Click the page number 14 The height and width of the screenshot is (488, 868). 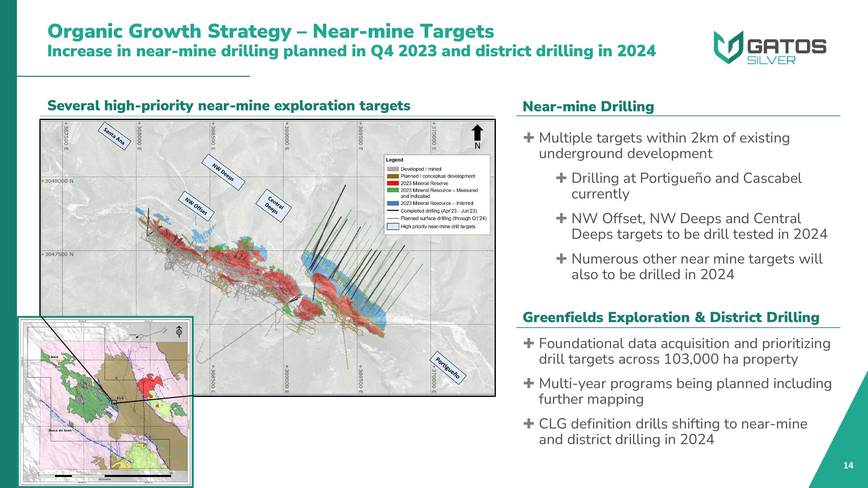click(x=848, y=466)
